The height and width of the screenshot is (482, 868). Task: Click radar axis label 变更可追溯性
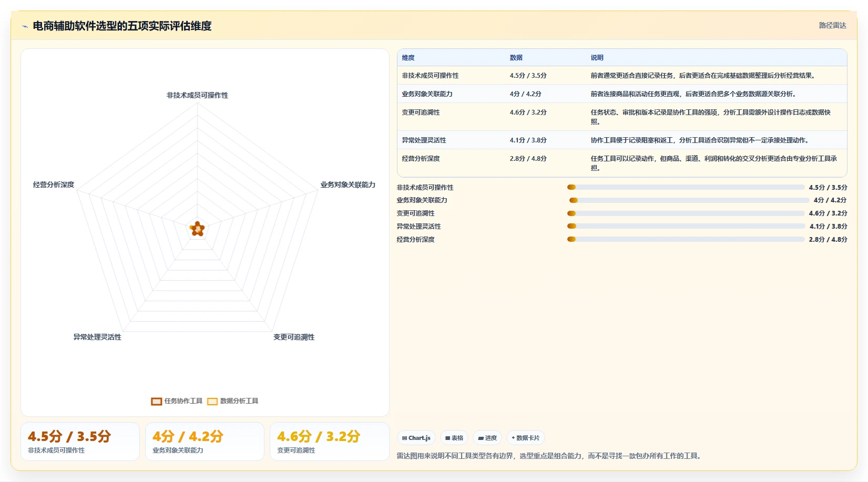294,337
